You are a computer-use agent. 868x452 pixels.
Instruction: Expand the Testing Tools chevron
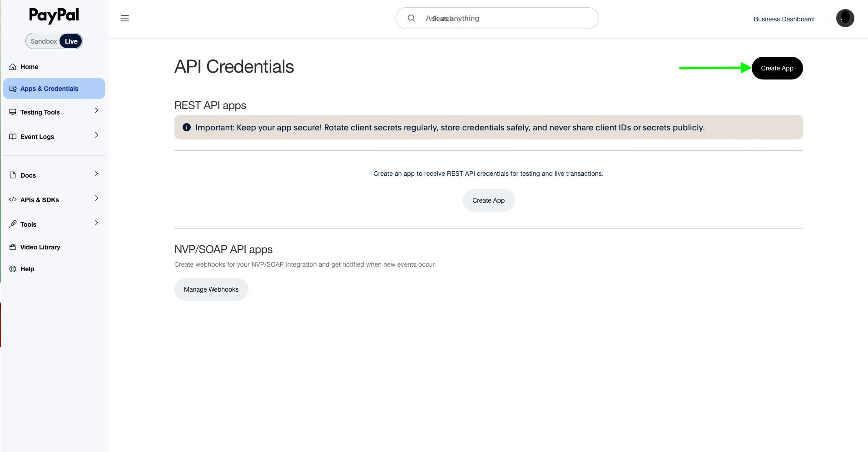96,111
